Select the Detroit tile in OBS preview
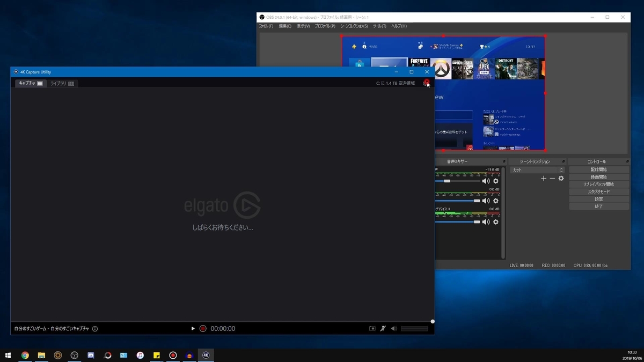Viewport: 644px width, 362px height. [x=506, y=69]
